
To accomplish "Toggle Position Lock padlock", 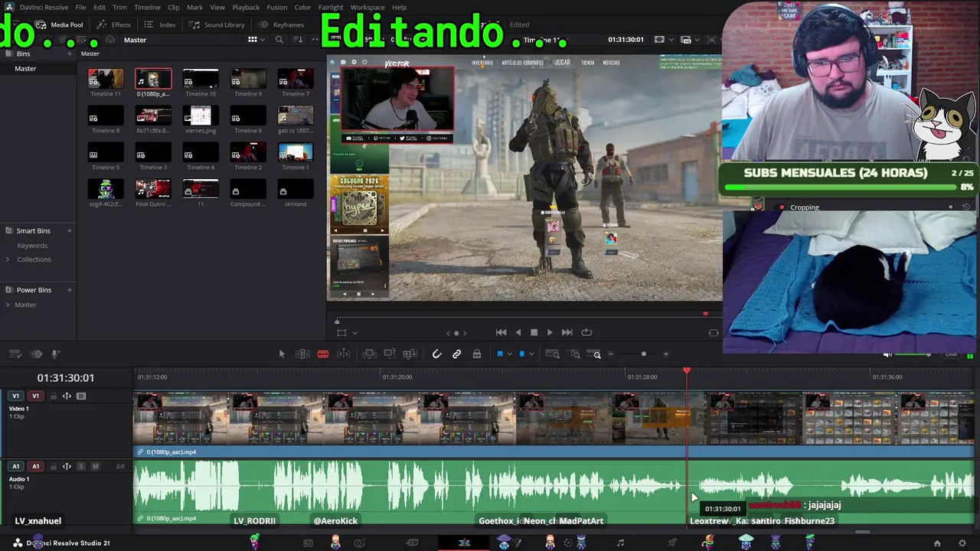I will click(x=477, y=354).
